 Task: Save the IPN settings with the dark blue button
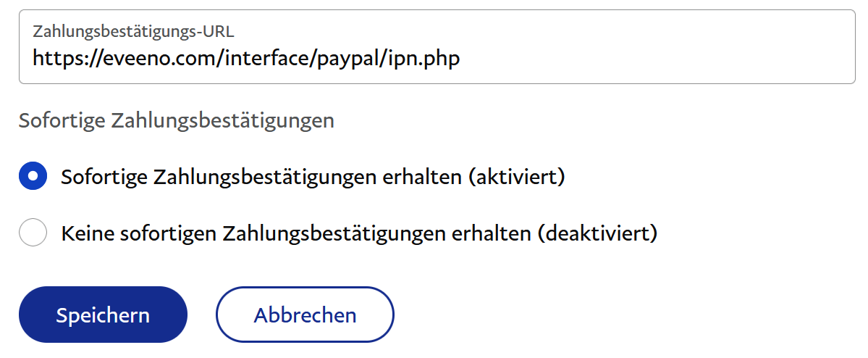coord(103,315)
